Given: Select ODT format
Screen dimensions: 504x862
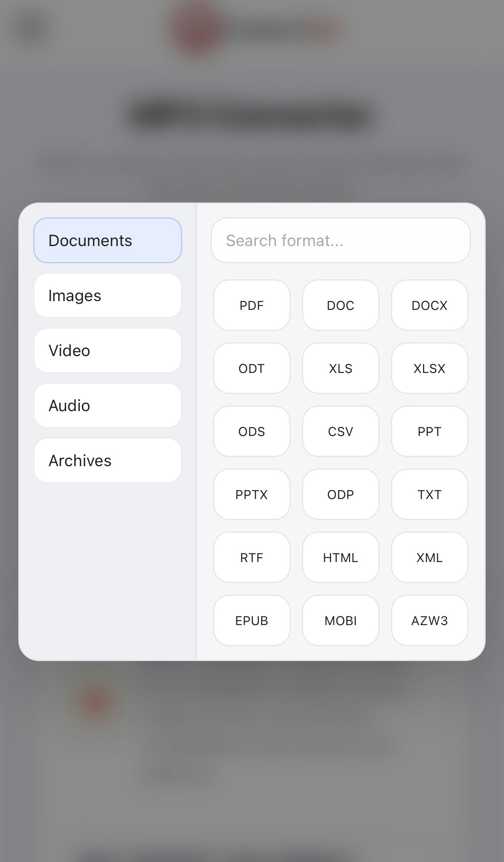Looking at the screenshot, I should [252, 368].
